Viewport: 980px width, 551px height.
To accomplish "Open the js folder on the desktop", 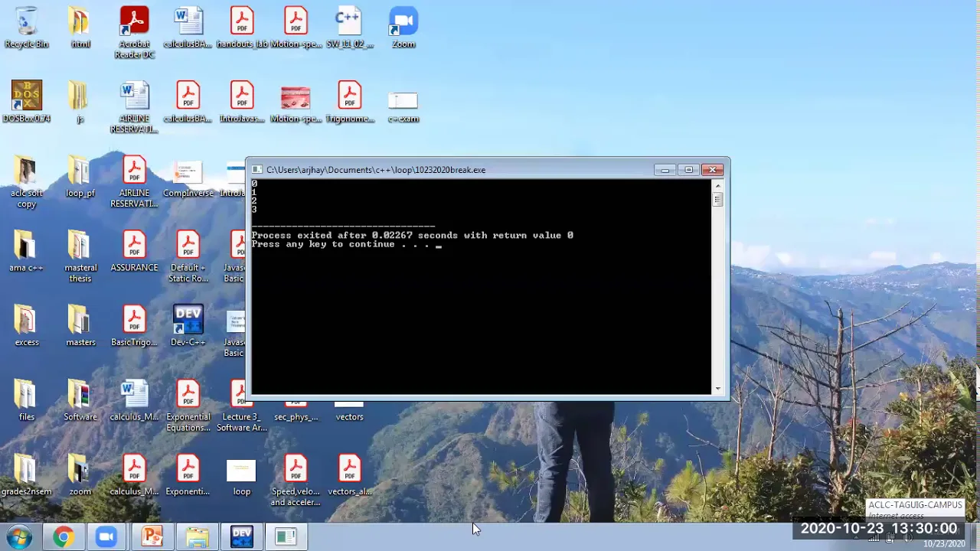I will (x=80, y=102).
